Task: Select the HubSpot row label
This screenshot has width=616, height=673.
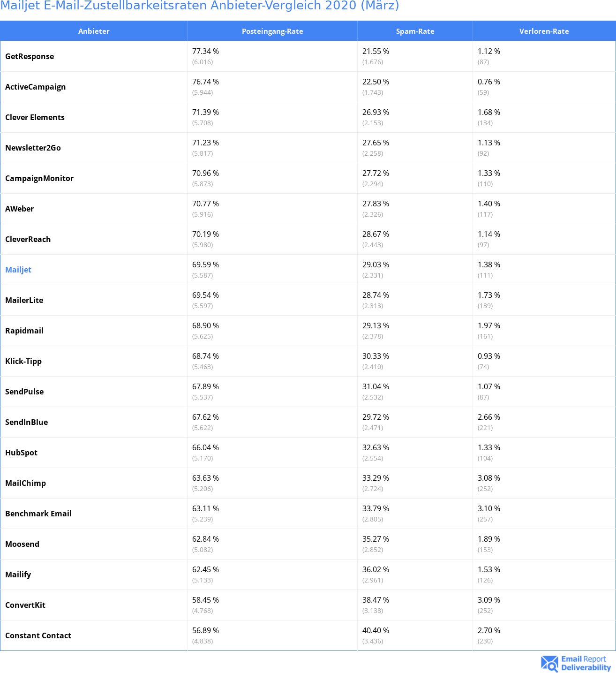Action: (21, 453)
